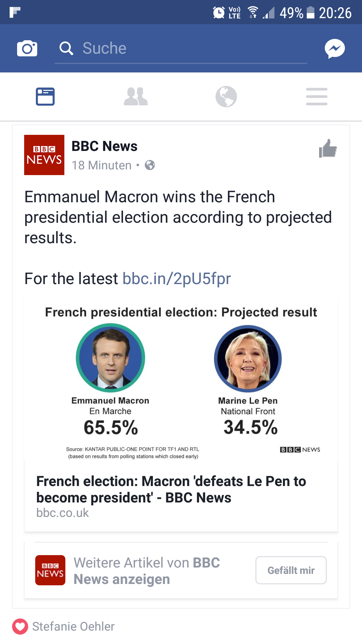Open Messenger chat icon
Screen dimensions: 362x644
click(x=335, y=49)
